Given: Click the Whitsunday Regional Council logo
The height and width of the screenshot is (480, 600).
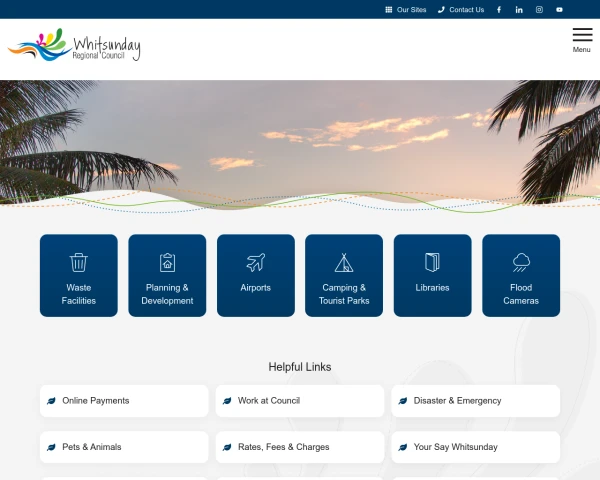Looking at the screenshot, I should [75, 46].
